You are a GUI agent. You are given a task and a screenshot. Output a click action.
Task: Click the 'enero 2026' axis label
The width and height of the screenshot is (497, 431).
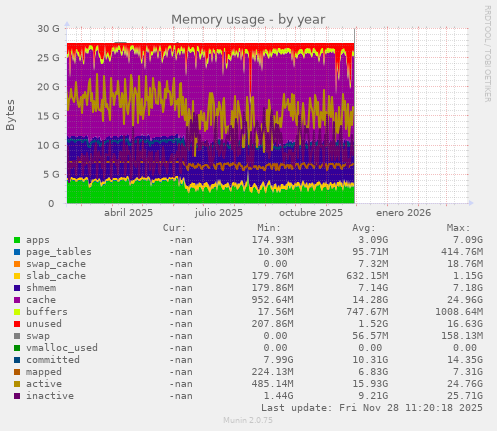403,213
